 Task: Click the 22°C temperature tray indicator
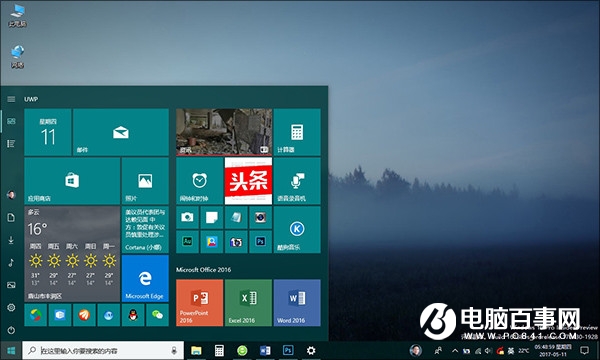point(524,350)
